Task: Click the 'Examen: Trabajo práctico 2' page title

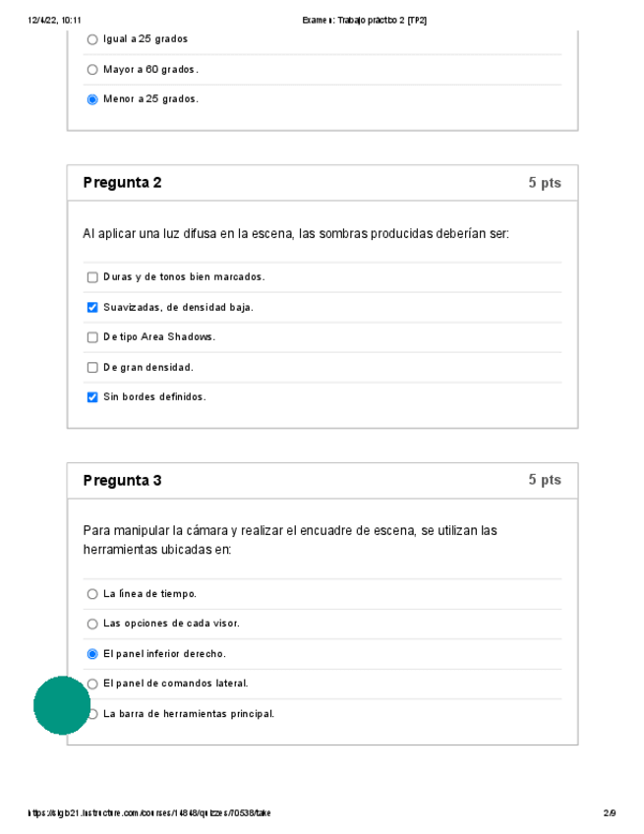Action: pos(366,20)
